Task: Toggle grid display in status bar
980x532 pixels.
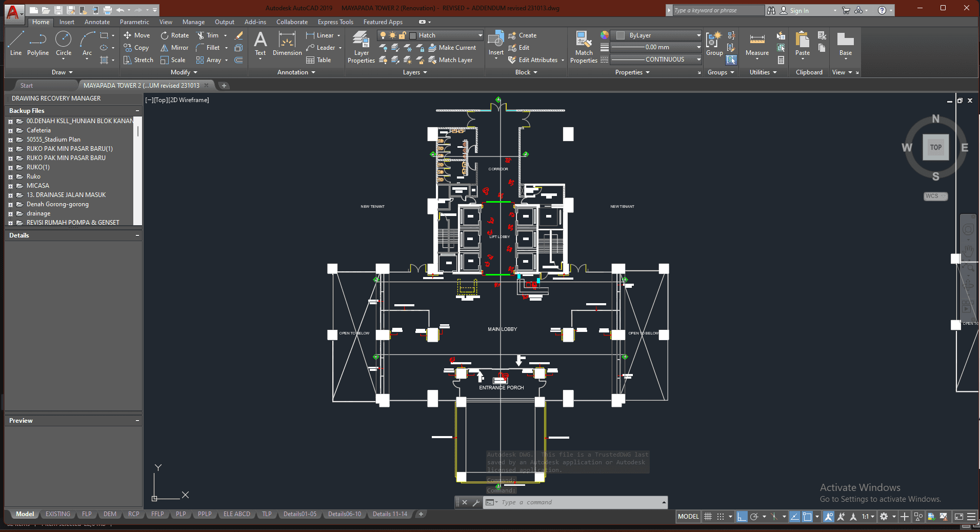Action: click(708, 517)
